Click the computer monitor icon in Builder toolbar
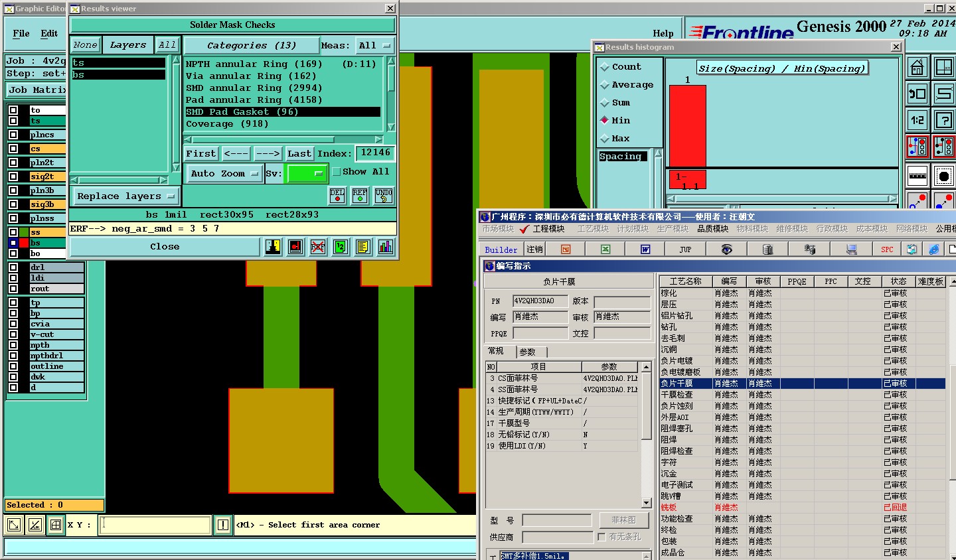This screenshot has width=956, height=560. (x=852, y=249)
